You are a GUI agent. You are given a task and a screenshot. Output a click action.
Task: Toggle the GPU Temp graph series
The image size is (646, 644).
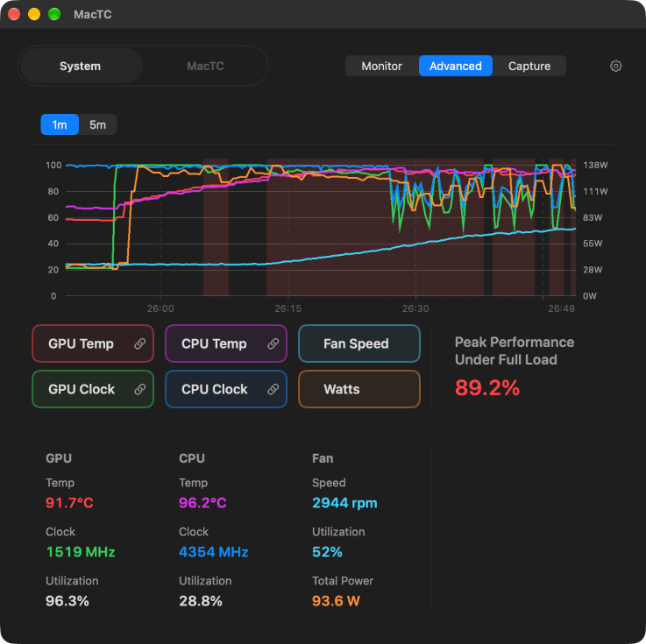click(93, 343)
